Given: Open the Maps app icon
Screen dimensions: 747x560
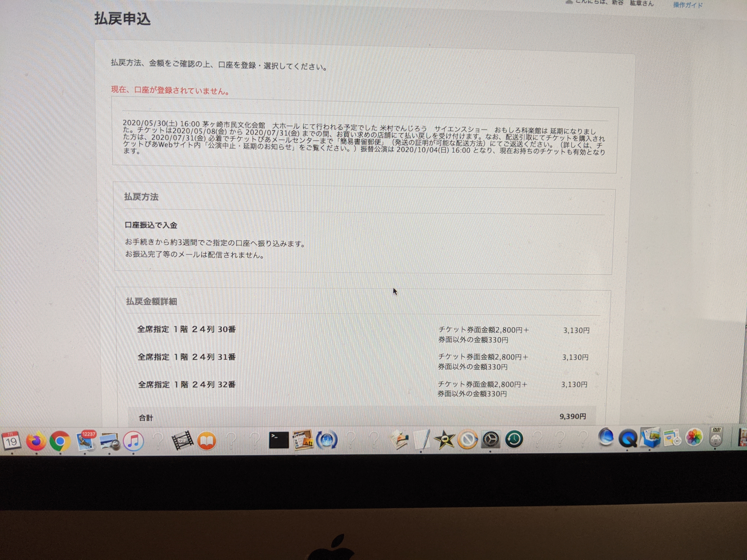Looking at the screenshot, I should [x=672, y=438].
